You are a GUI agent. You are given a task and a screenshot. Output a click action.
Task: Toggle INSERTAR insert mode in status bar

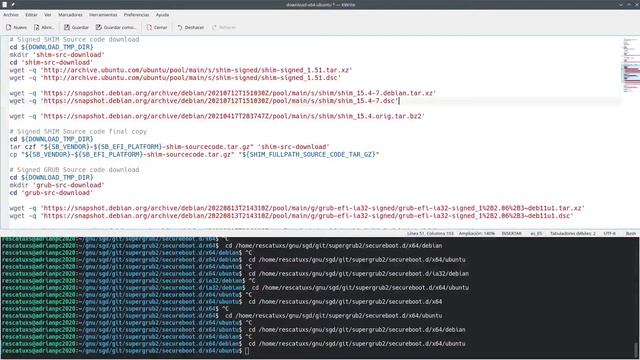pos(511,233)
